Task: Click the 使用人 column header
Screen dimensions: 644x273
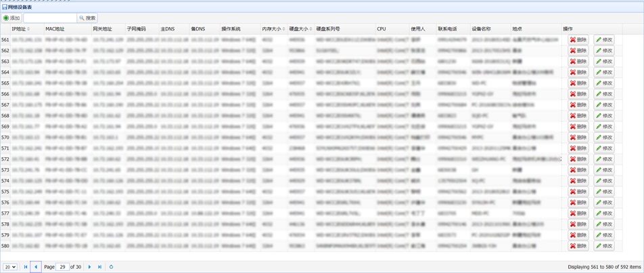Action: point(423,29)
